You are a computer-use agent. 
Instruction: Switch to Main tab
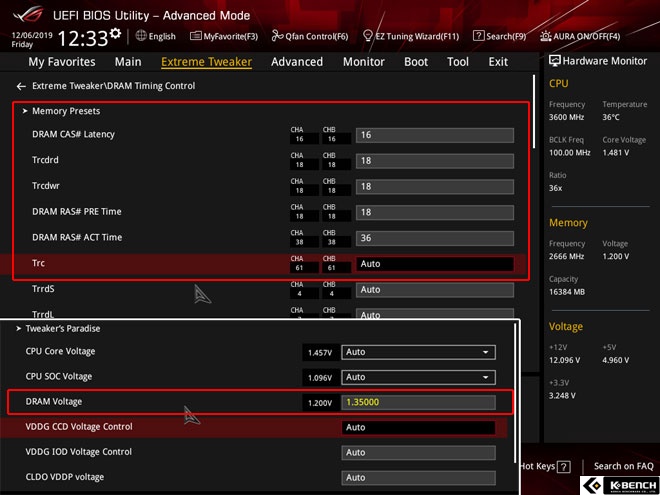pos(128,62)
